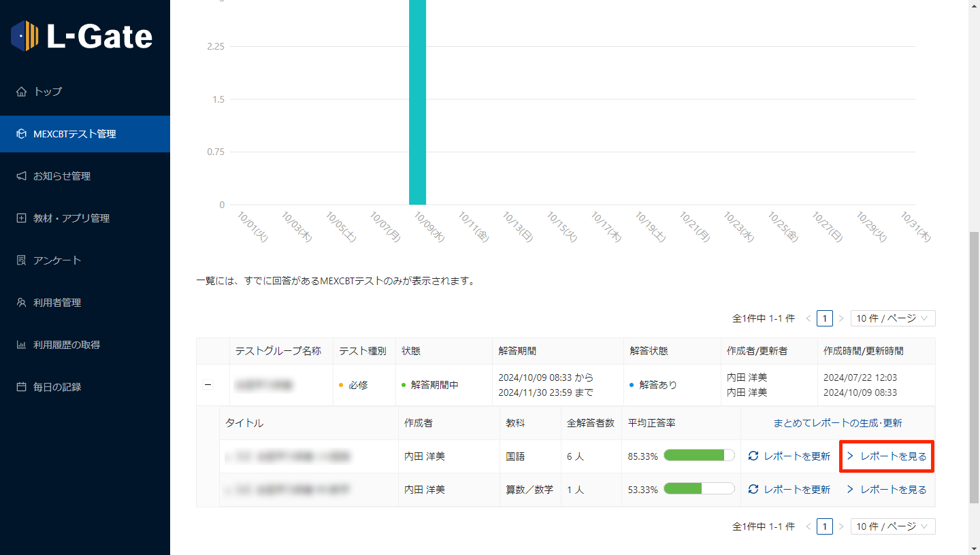The image size is (980, 555).
Task: Click the bar chart icon for 利用履歴の取得
Action: pyautogui.click(x=21, y=345)
